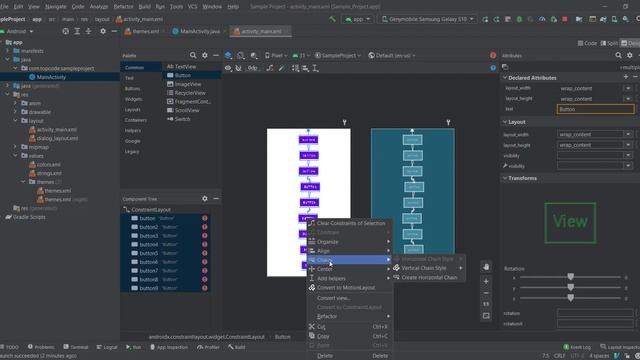Open the Center submenu
The width and height of the screenshot is (640, 360).
tap(350, 269)
